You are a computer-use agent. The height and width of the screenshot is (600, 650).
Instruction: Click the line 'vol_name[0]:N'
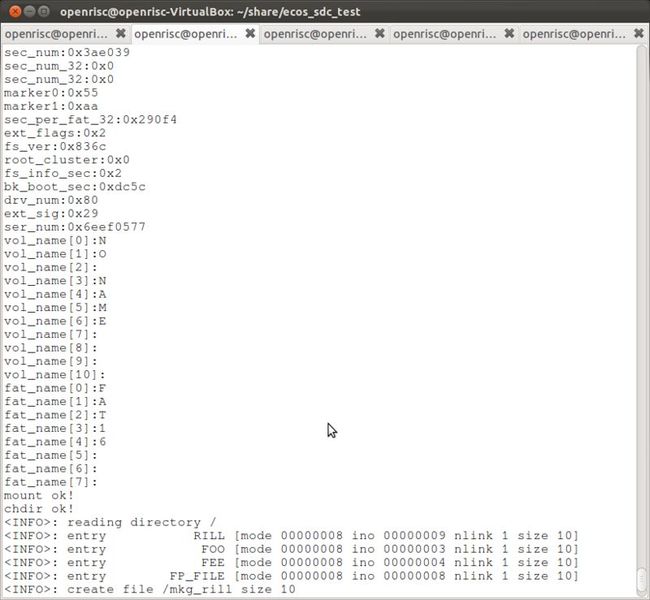tap(55, 240)
